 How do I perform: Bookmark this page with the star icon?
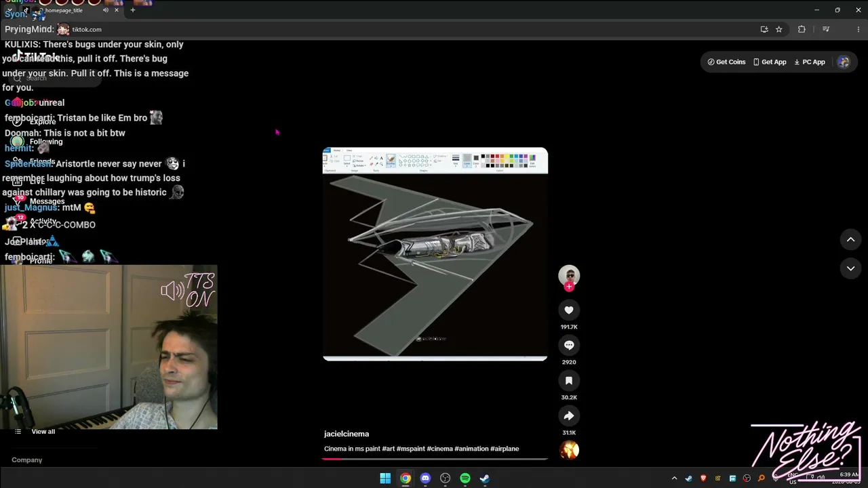[779, 29]
